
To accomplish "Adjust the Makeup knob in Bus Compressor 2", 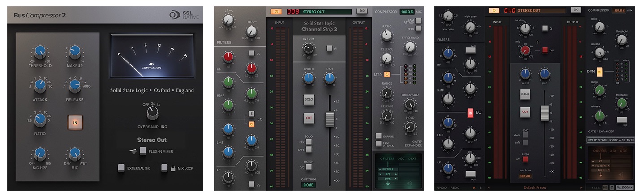I will click(x=74, y=52).
